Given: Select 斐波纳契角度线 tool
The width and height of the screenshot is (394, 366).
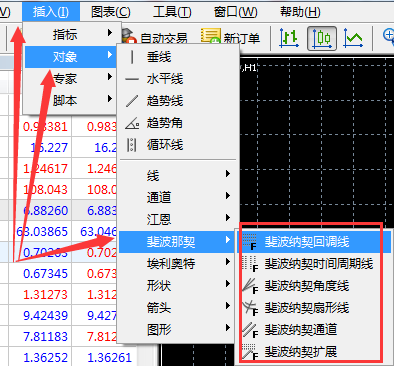Looking at the screenshot, I should tap(314, 286).
